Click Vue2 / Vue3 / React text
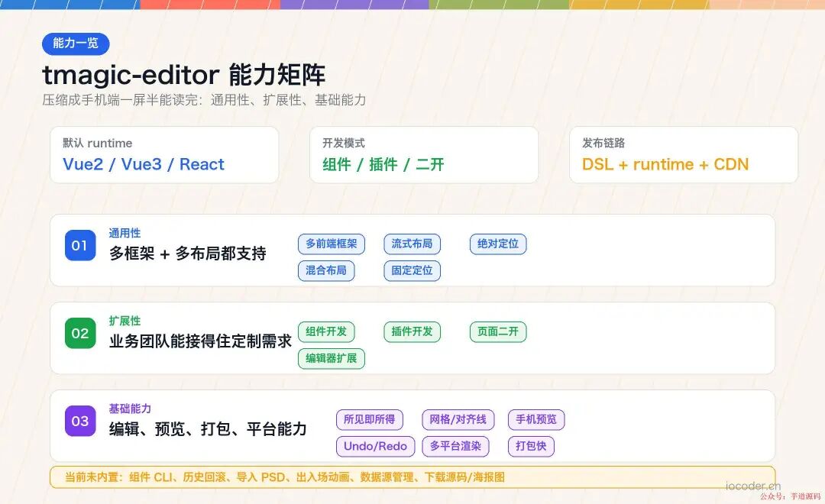The height and width of the screenshot is (504, 825). (143, 164)
